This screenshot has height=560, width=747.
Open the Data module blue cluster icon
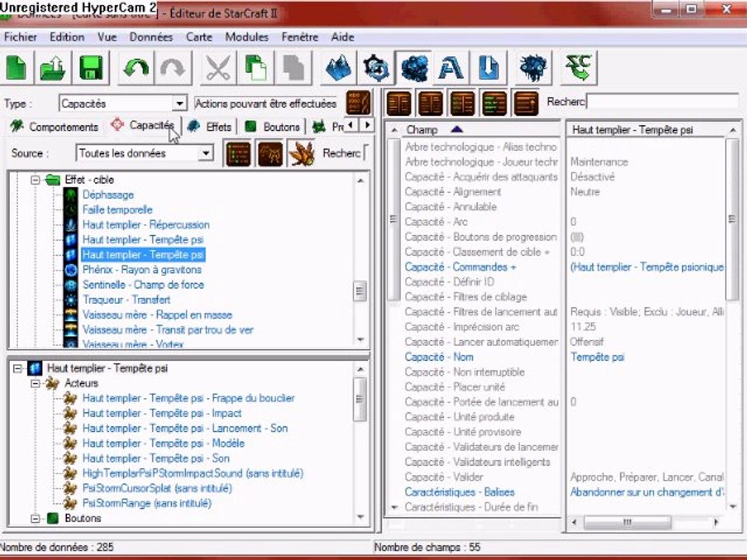click(x=414, y=68)
